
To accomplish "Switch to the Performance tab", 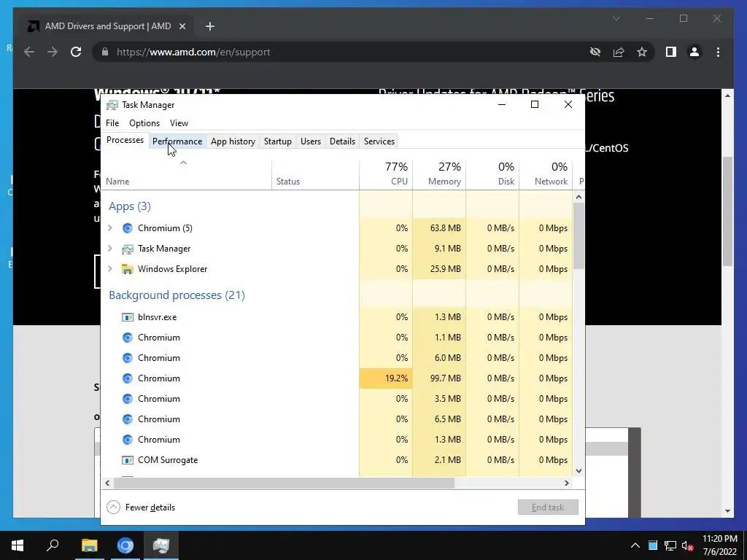I will tap(177, 141).
